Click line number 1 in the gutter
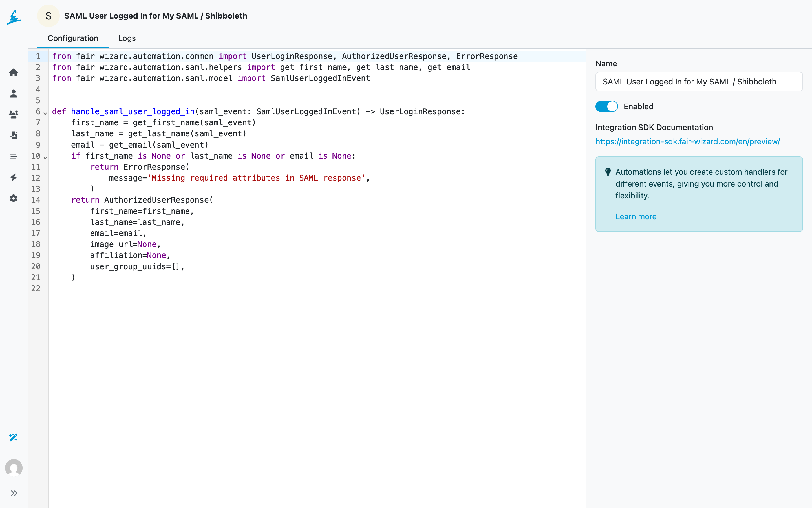Viewport: 812px width, 508px height. point(38,56)
